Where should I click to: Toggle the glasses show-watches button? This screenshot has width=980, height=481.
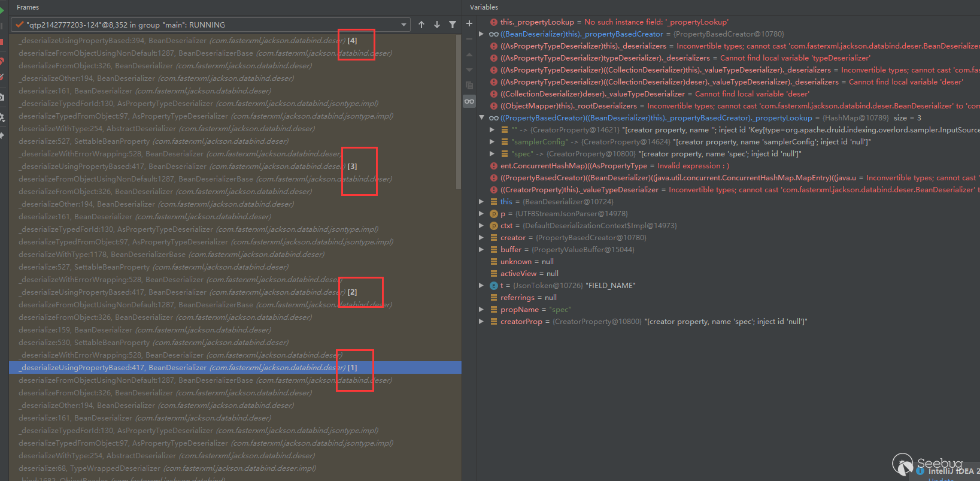(x=469, y=101)
